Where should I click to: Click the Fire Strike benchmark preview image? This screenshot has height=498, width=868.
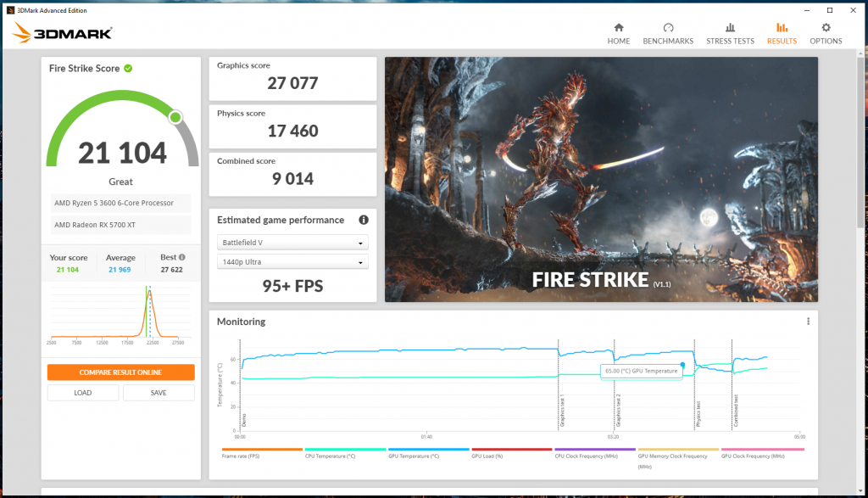(601, 179)
